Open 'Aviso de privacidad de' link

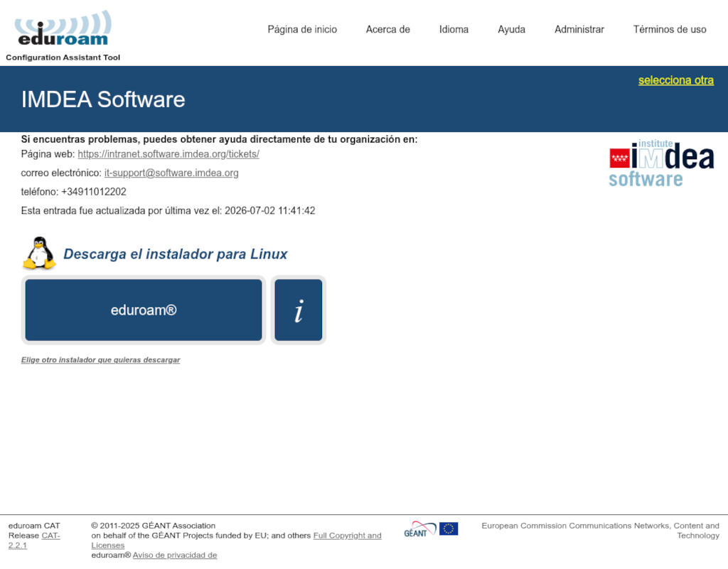tap(175, 555)
